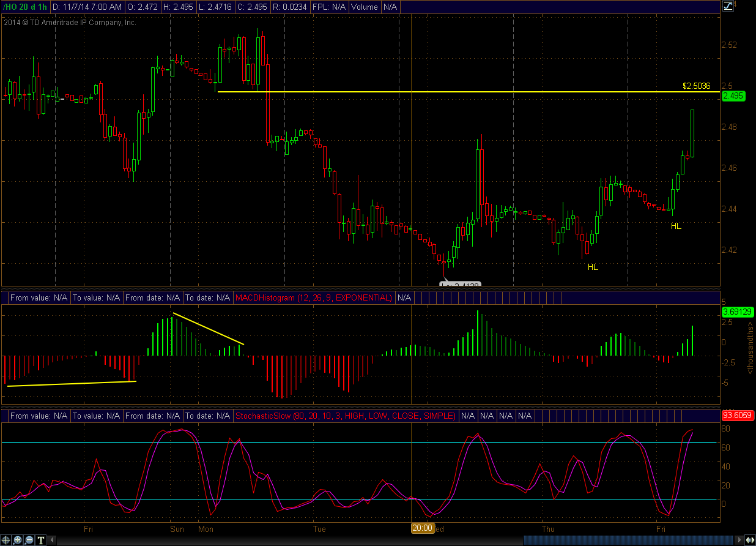
Task: Click the expansion area toggle icon at bottom right
Action: [x=750, y=540]
